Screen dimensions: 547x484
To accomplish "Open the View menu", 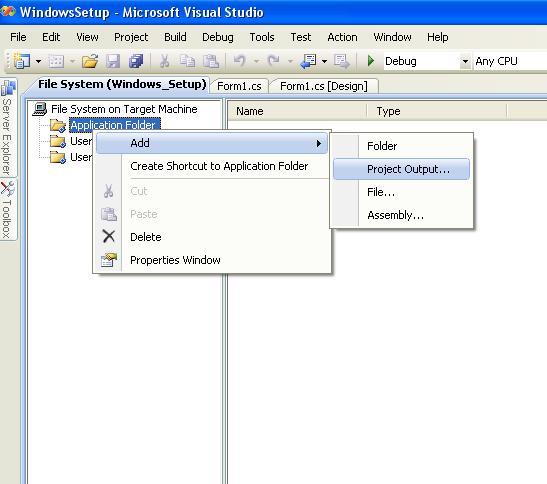I will coord(87,37).
